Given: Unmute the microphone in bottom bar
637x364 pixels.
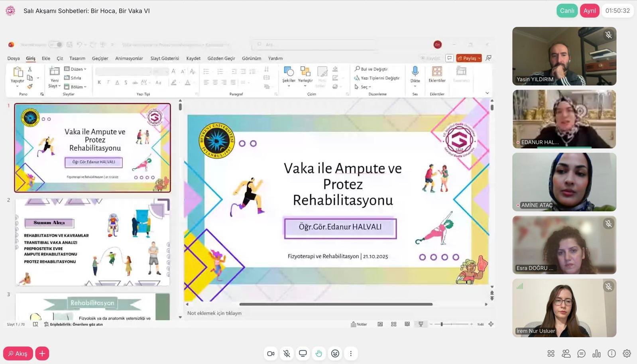Looking at the screenshot, I should tap(287, 354).
